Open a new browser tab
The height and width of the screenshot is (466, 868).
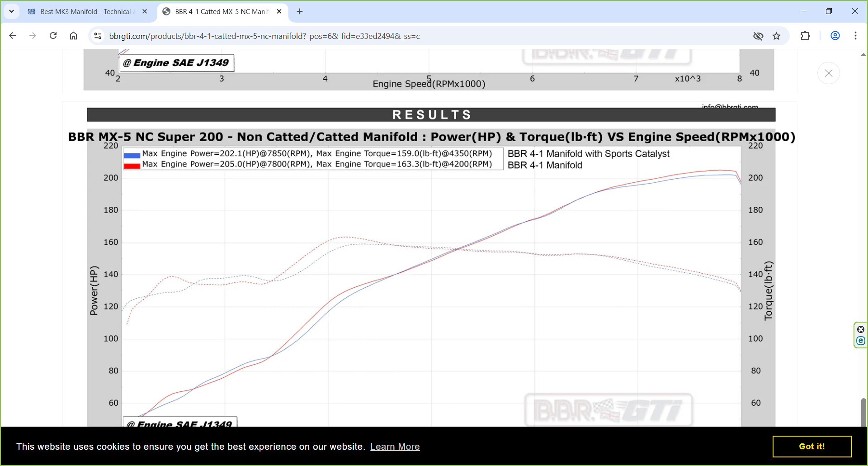click(300, 11)
